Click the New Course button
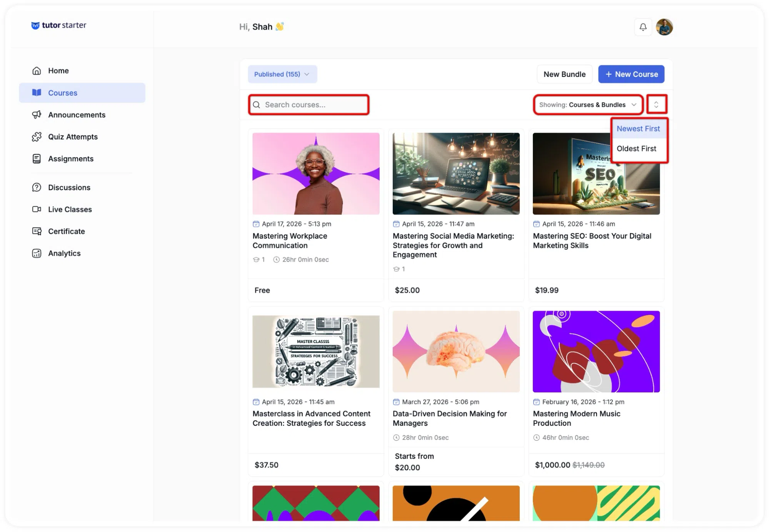Viewport: 769px width, 532px height. coord(631,74)
